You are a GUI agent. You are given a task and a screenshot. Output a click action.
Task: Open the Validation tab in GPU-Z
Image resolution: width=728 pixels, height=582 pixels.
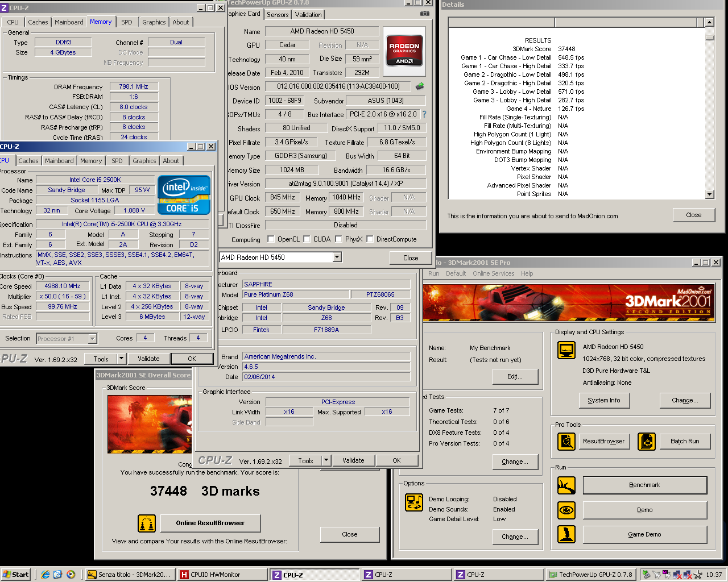tap(308, 15)
